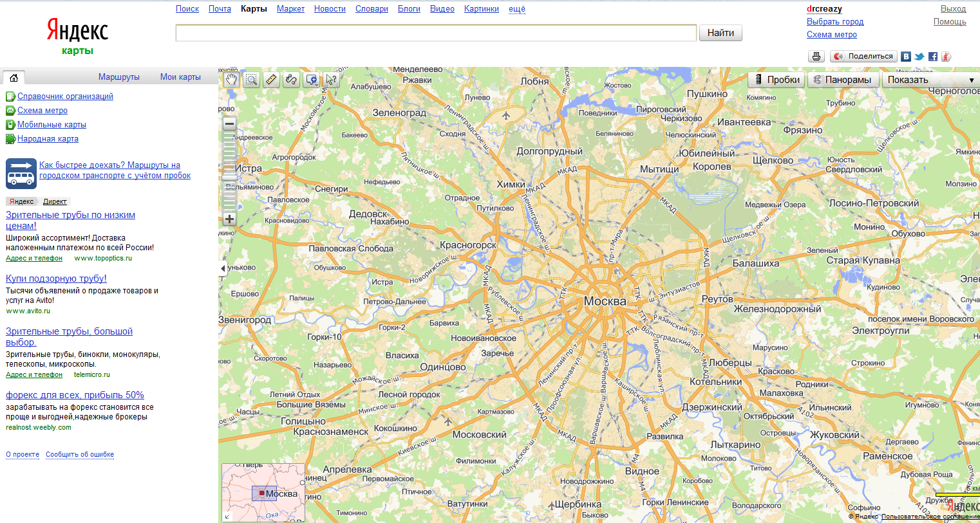Toggle the Пробки traffic layer button
This screenshot has height=523, width=980.
pos(777,80)
